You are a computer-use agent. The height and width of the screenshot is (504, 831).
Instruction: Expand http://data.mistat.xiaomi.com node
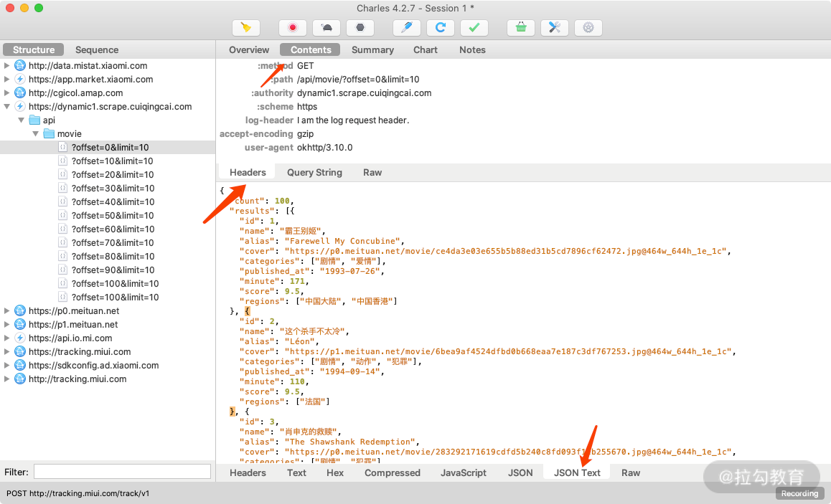click(7, 66)
